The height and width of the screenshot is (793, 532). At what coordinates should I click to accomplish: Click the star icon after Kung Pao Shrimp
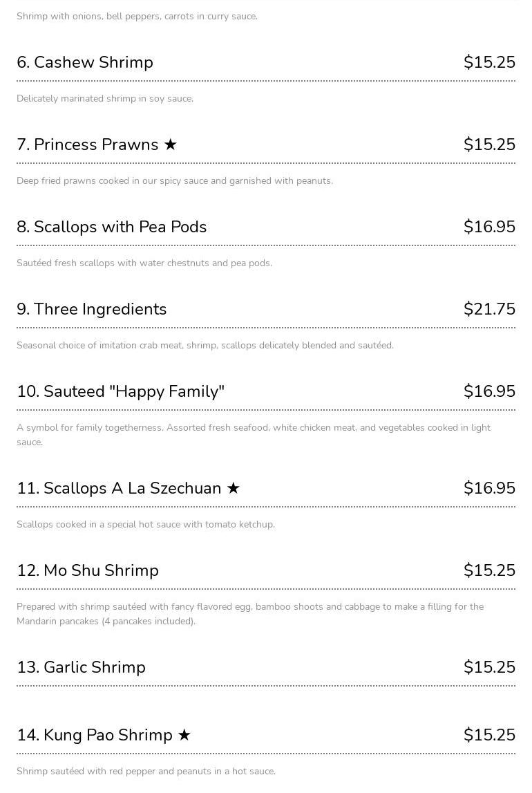[184, 735]
